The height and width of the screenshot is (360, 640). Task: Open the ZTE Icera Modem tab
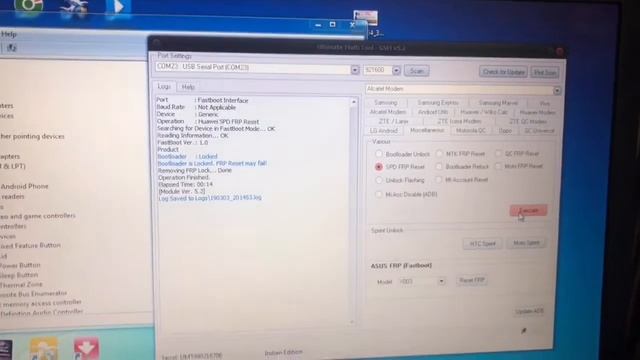point(459,121)
